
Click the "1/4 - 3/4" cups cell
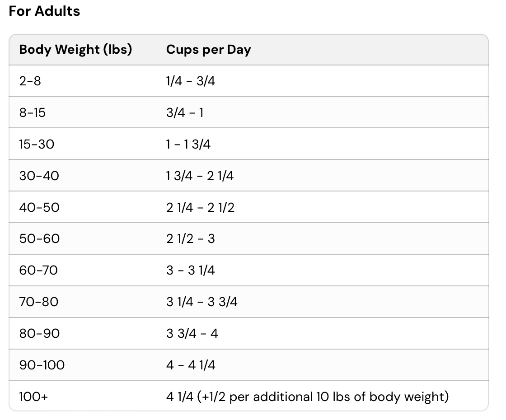191,81
